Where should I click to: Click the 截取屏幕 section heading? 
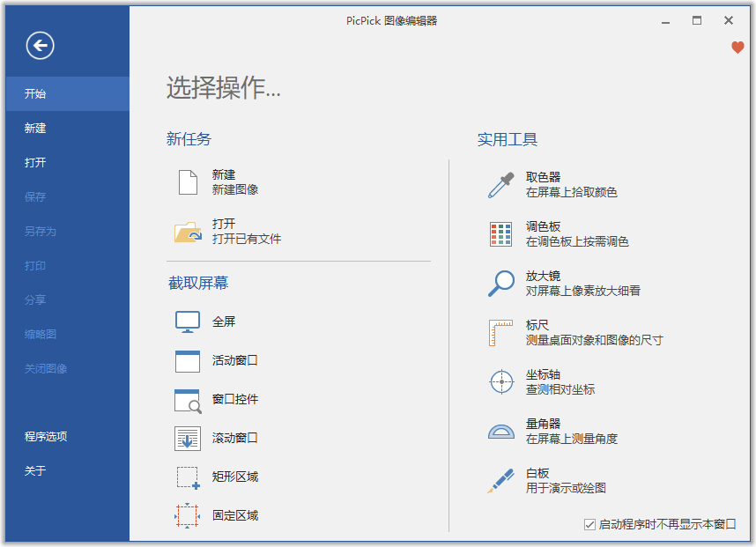click(x=198, y=283)
